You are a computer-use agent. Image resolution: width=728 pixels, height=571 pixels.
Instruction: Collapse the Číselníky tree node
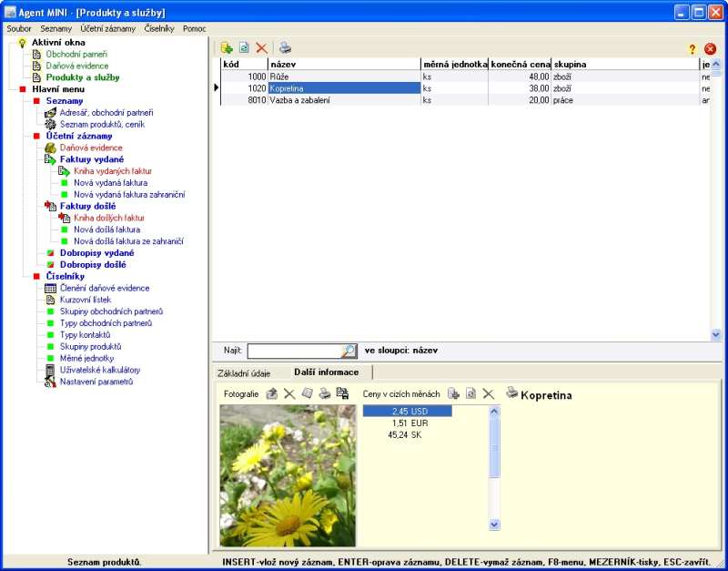pyautogui.click(x=35, y=276)
